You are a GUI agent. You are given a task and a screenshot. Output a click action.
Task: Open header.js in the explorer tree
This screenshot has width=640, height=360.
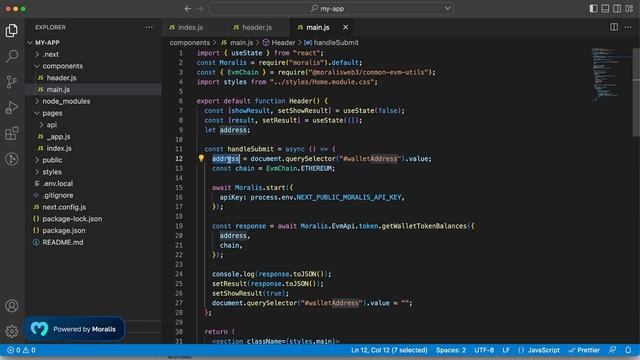pos(61,78)
